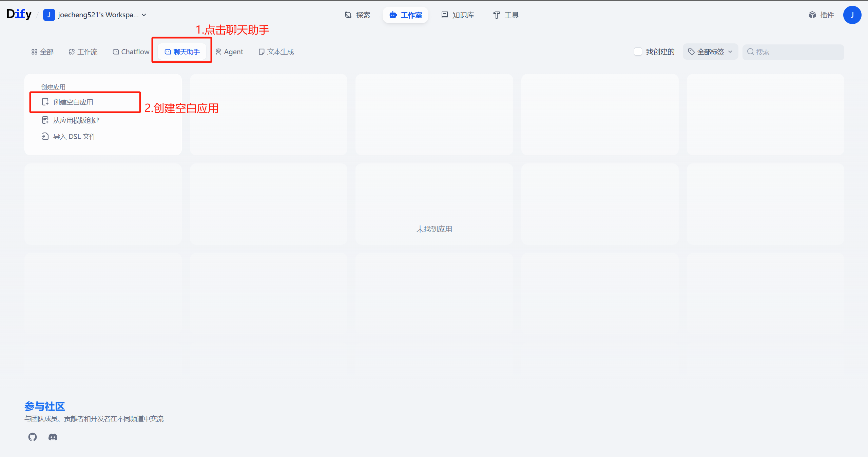Go to the 知识库 knowledge base
The height and width of the screenshot is (457, 868).
[458, 15]
